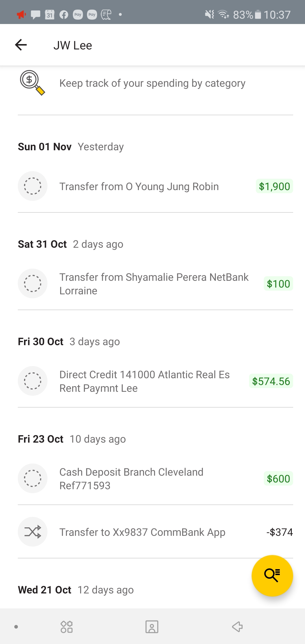Tap the category icon for Cash Deposit Cleveland

[32, 478]
